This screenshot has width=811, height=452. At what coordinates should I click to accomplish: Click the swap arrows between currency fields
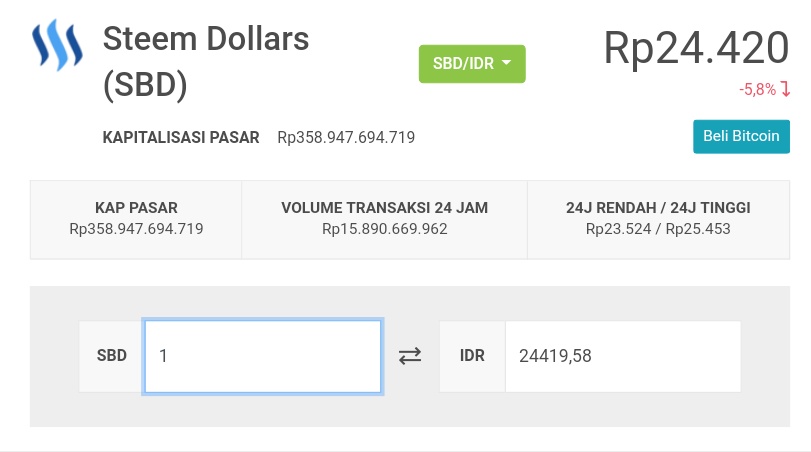pos(410,356)
